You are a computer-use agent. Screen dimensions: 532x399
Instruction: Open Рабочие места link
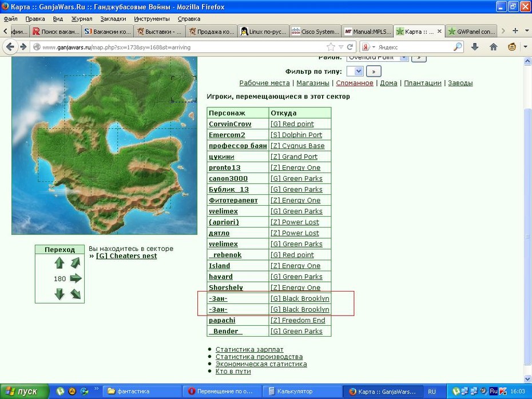pyautogui.click(x=264, y=83)
